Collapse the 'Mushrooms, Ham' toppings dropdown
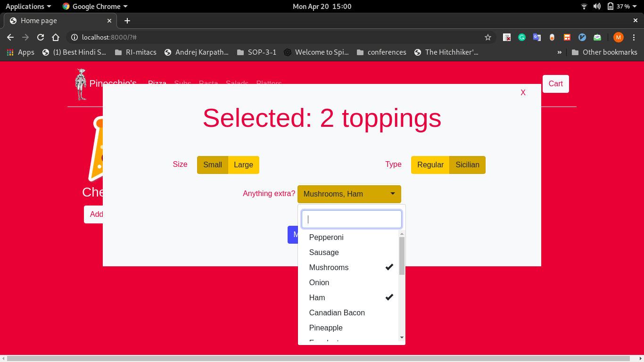Screen dimensions: 644x362 pos(349,194)
